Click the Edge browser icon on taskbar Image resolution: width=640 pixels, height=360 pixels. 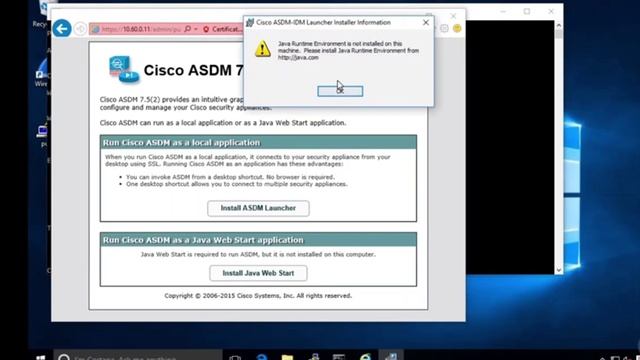(262, 357)
